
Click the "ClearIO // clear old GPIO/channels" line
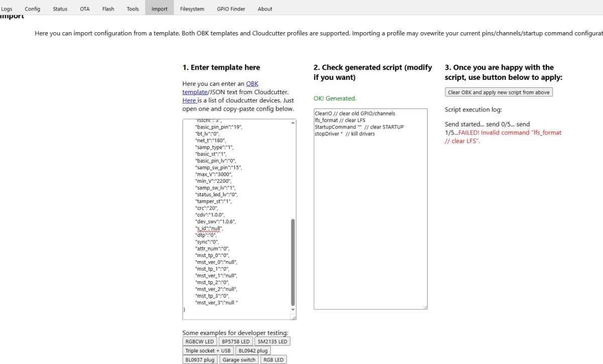[x=355, y=113]
